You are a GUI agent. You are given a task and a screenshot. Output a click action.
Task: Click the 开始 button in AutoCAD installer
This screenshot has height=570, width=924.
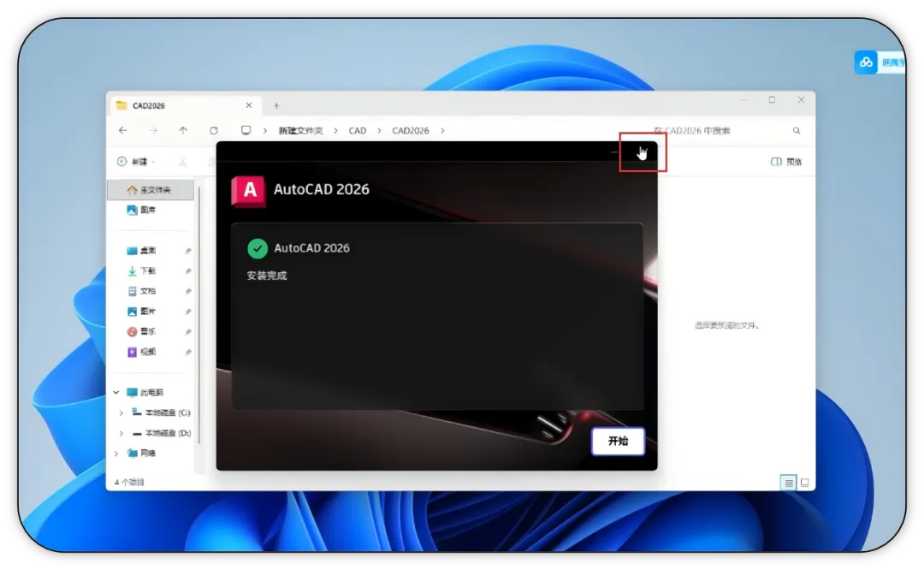[x=618, y=441]
